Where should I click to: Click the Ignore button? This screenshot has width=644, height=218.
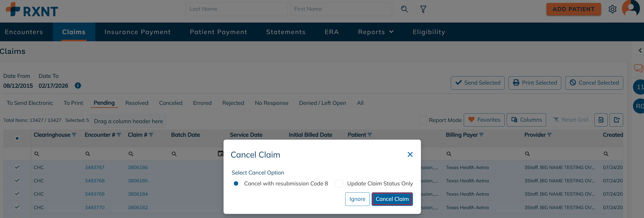tap(357, 199)
